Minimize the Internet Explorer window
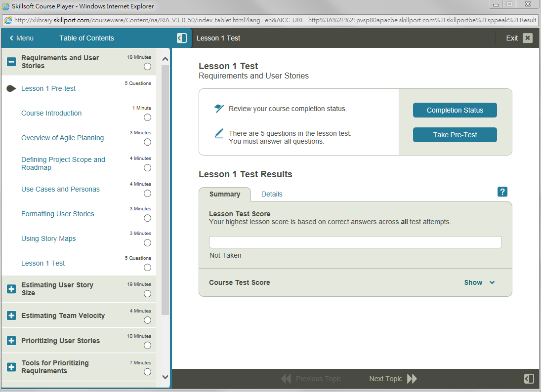This screenshot has height=392, width=541. click(x=496, y=4)
